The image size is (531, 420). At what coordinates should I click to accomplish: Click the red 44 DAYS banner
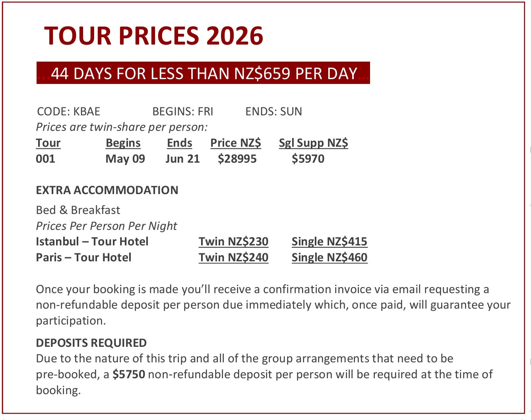203,73
